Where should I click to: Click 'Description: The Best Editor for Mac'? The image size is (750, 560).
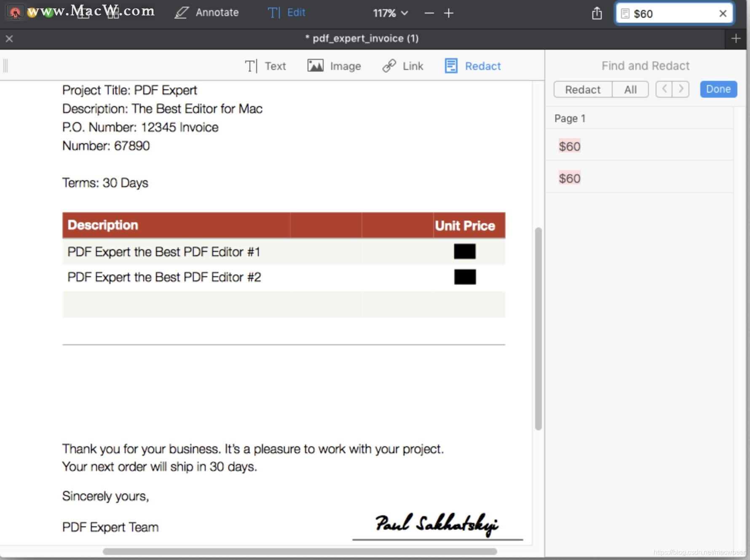click(162, 109)
